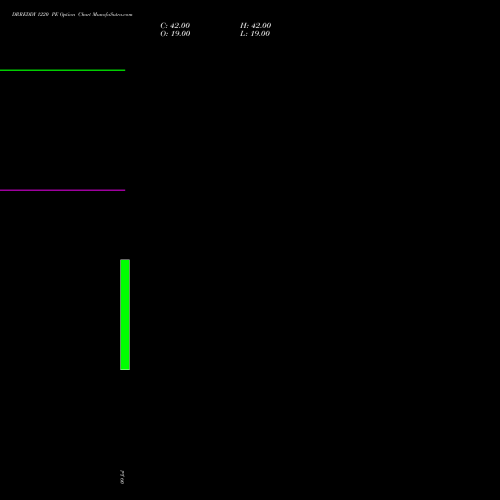500x500 pixels.
Task: Click the green horizontal indicator line
Action: tap(63, 70)
